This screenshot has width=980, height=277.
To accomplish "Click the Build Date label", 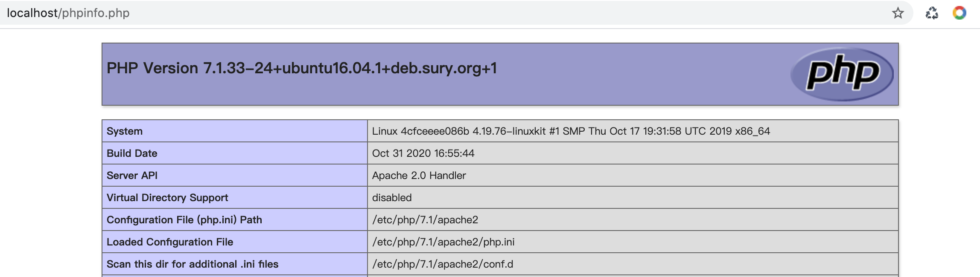I will [132, 153].
